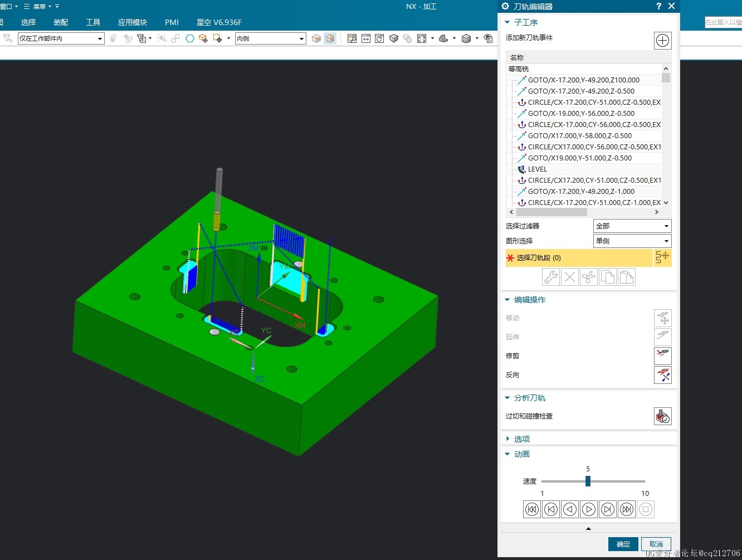Expand the 选项 section
This screenshot has width=742, height=560.
(507, 439)
